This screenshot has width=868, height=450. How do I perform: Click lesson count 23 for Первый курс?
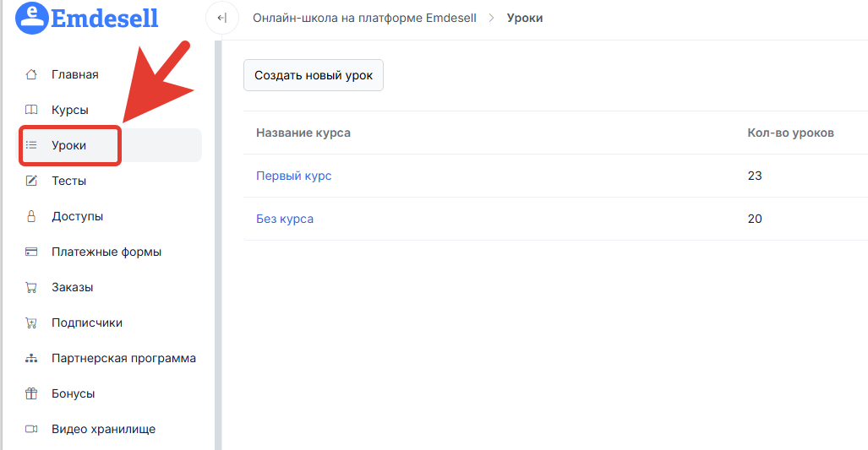(x=755, y=176)
